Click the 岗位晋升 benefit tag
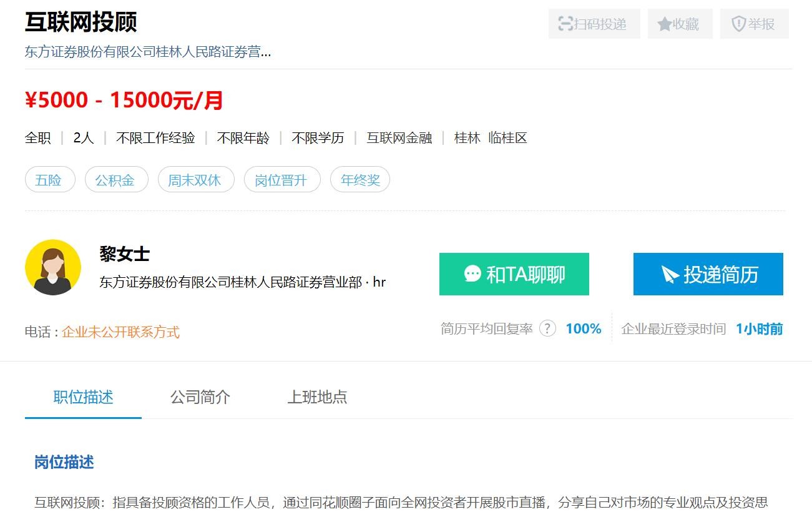This screenshot has width=812, height=517. click(x=282, y=180)
